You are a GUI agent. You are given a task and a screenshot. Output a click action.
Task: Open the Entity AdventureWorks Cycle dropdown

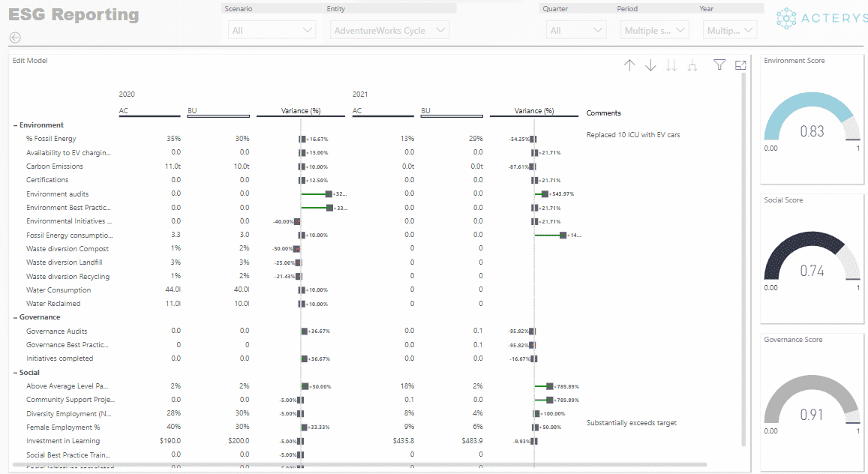point(389,31)
